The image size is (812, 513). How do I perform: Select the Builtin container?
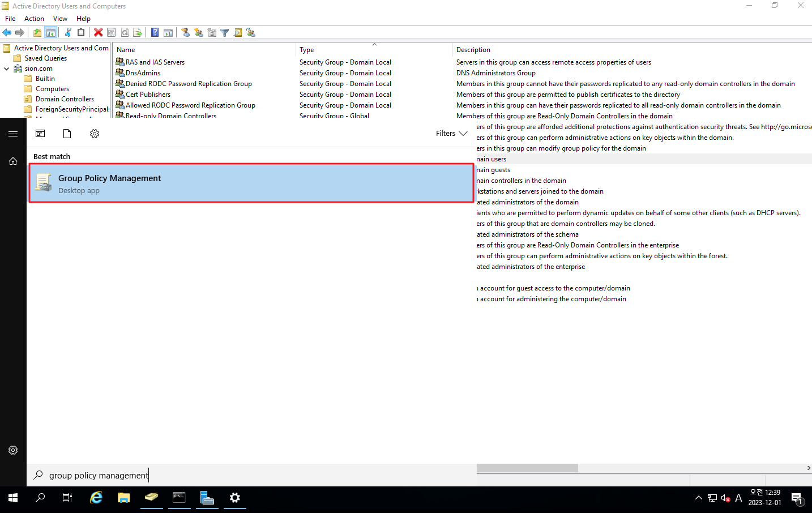pos(45,79)
